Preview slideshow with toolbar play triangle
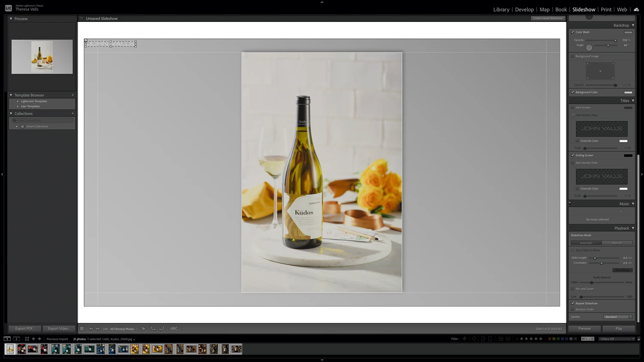Image resolution: width=644 pixels, height=362 pixels. 144,329
